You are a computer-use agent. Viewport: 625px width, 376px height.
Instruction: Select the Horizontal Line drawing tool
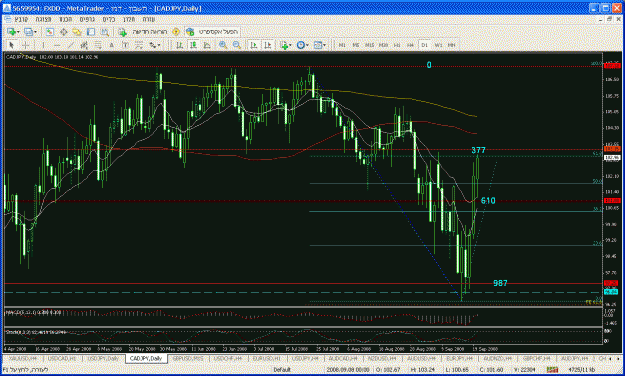pos(57,45)
